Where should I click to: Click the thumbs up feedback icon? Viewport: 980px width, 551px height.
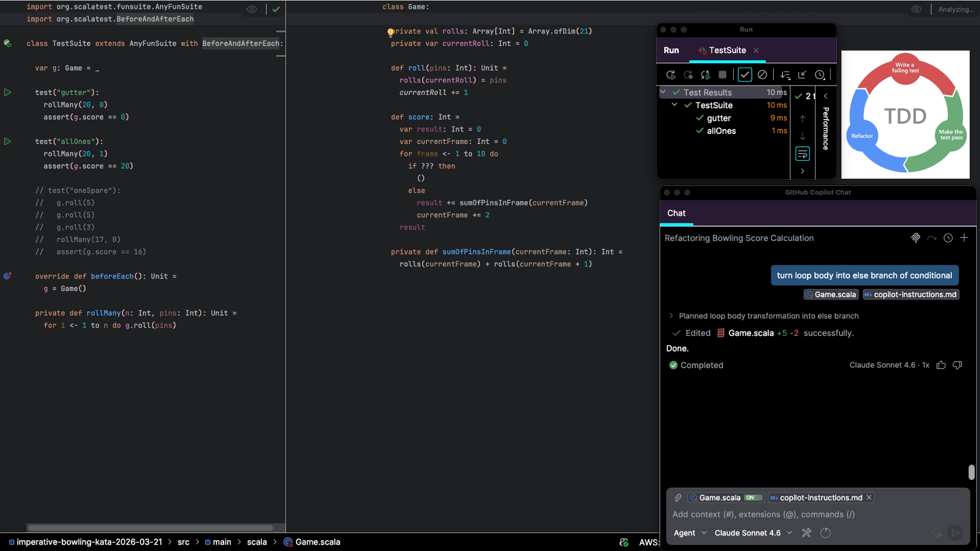coord(941,365)
